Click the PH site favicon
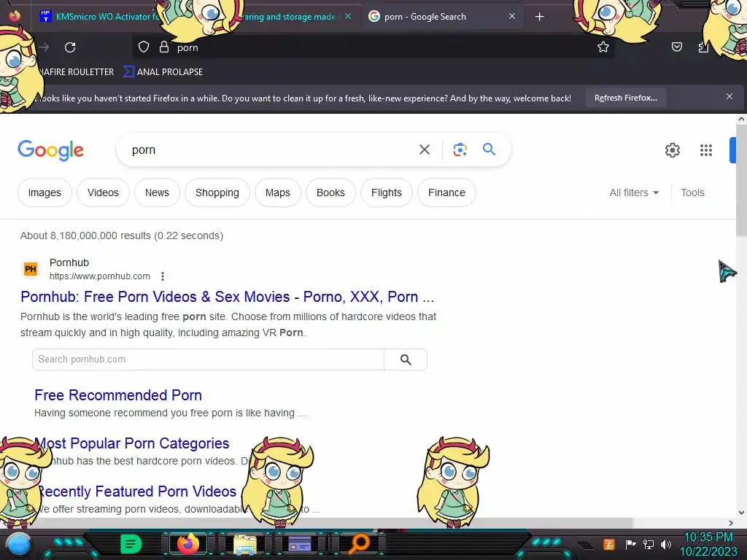The height and width of the screenshot is (560, 747). point(31,269)
